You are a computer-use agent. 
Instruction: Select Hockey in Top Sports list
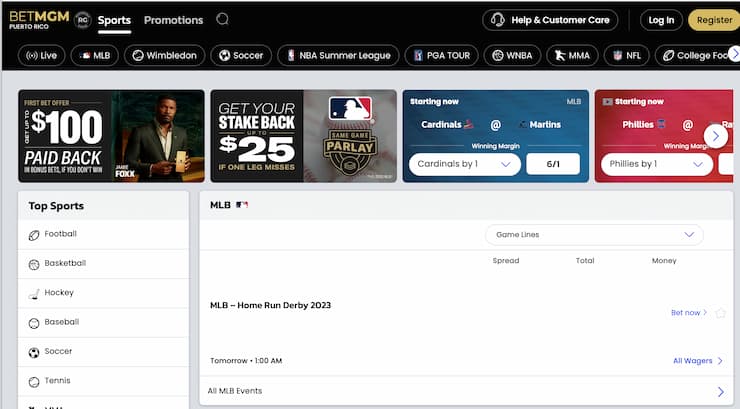103,293
